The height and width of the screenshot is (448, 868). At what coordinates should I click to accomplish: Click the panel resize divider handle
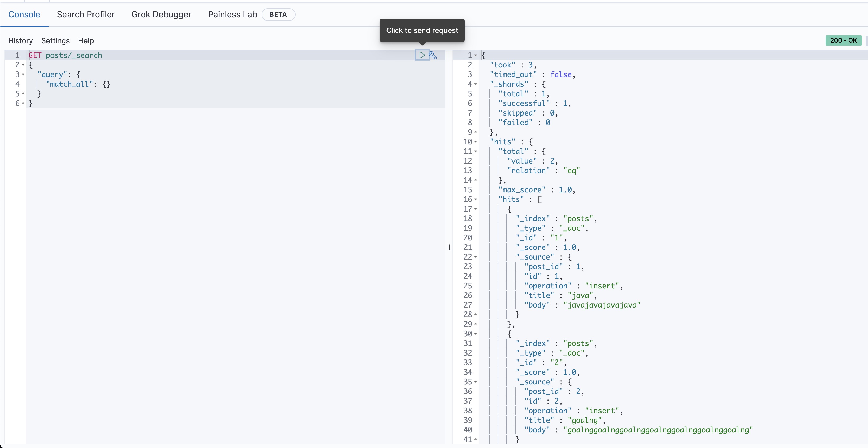[449, 247]
